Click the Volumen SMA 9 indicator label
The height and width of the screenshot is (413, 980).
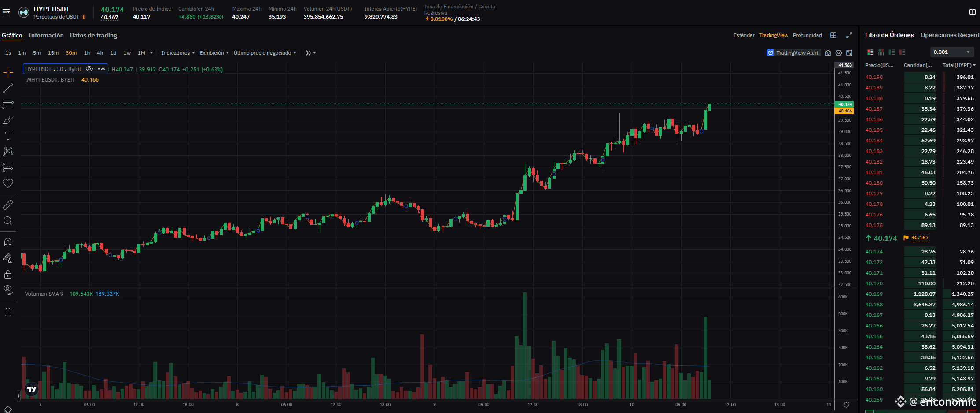[44, 294]
